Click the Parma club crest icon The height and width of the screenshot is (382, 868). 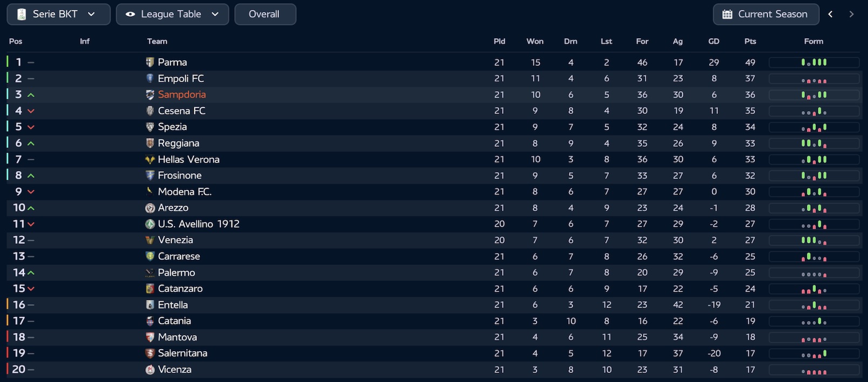(x=150, y=62)
